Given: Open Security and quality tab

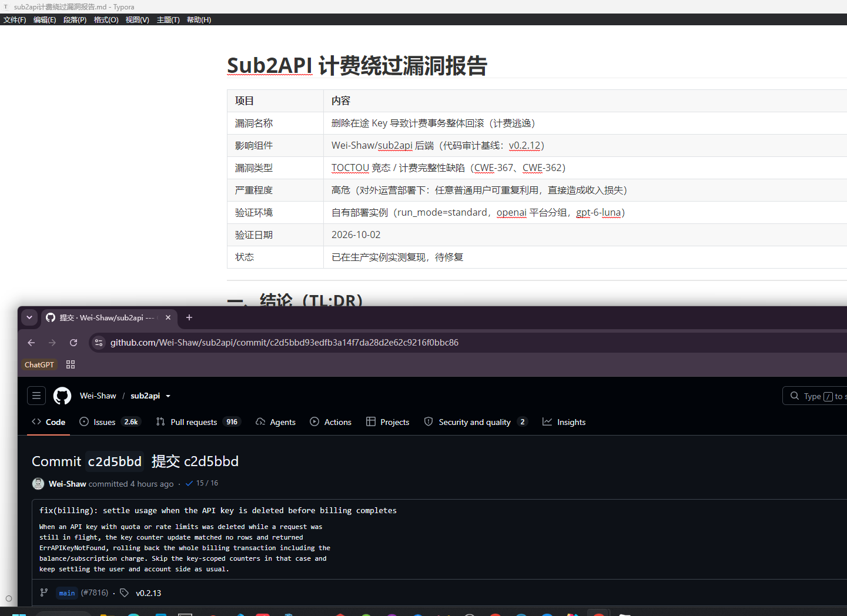Looking at the screenshot, I should (x=476, y=422).
